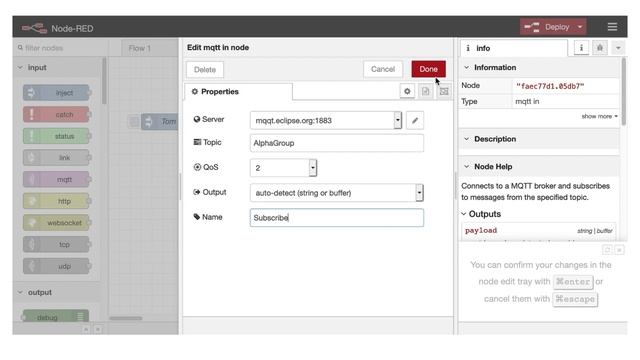This screenshot has width=640, height=360.
Task: Open node description document icon tab
Action: point(425,91)
